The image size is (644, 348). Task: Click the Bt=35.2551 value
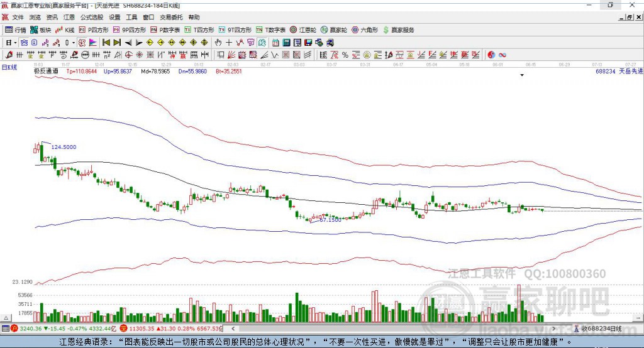(229, 71)
